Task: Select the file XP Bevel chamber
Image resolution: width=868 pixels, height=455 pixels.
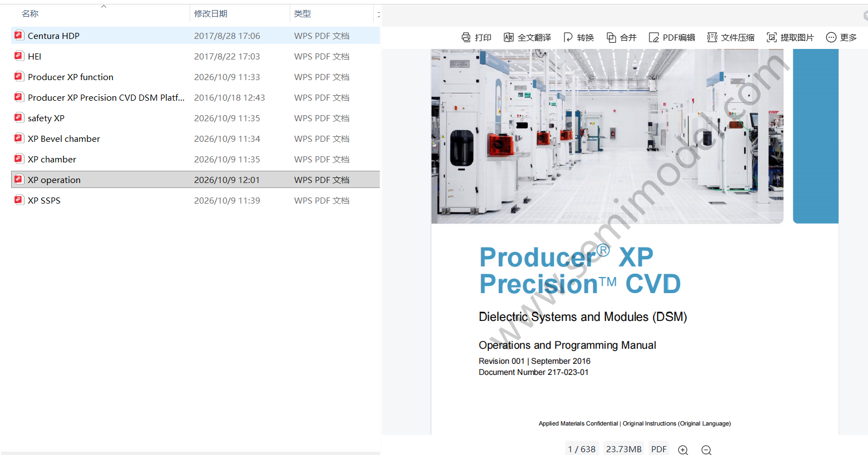Action: point(64,139)
